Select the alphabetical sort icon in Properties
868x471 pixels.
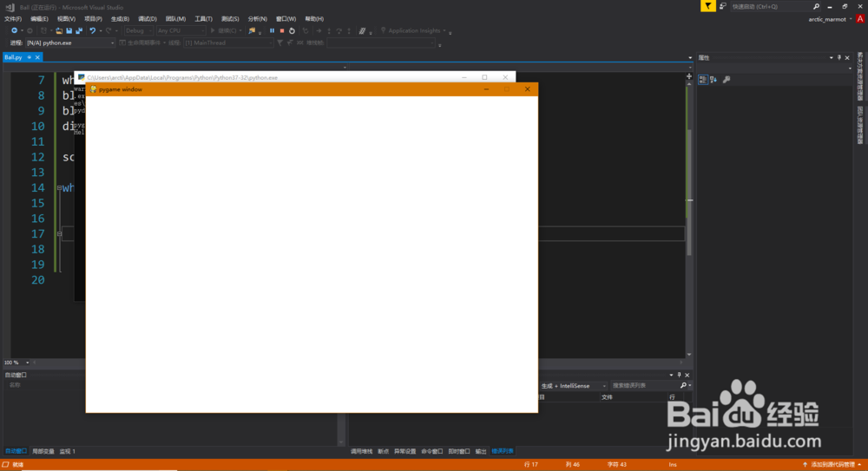(x=713, y=79)
